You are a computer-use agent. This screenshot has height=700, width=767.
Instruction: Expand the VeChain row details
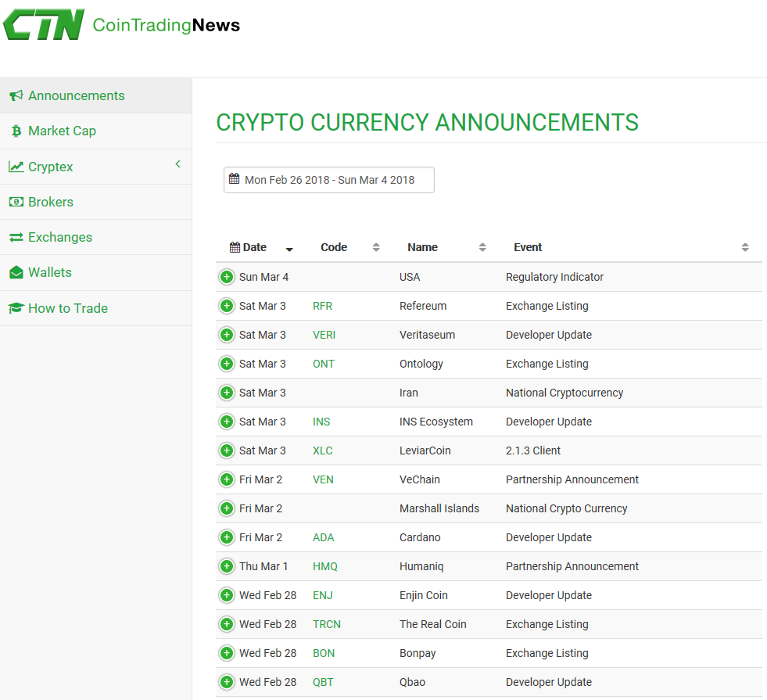[227, 479]
